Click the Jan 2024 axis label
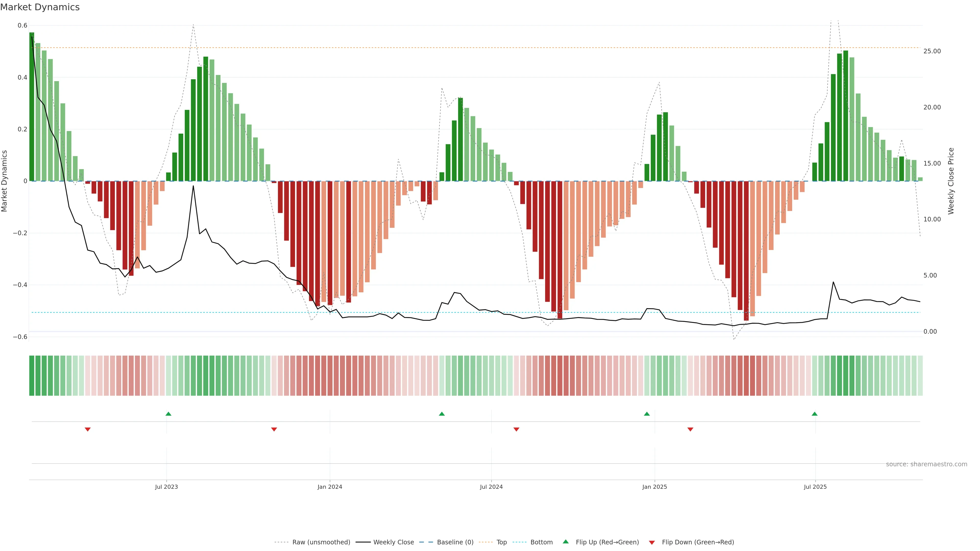The image size is (980, 551). tap(330, 487)
